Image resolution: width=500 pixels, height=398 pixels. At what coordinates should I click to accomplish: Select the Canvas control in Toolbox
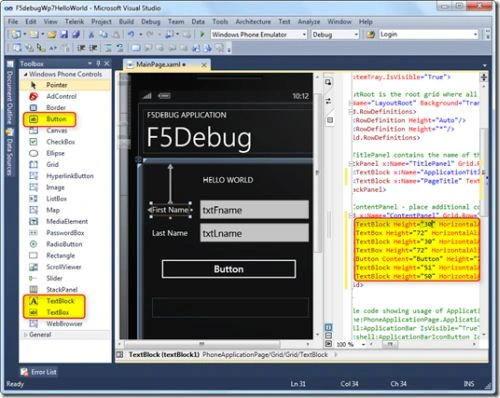coord(65,131)
